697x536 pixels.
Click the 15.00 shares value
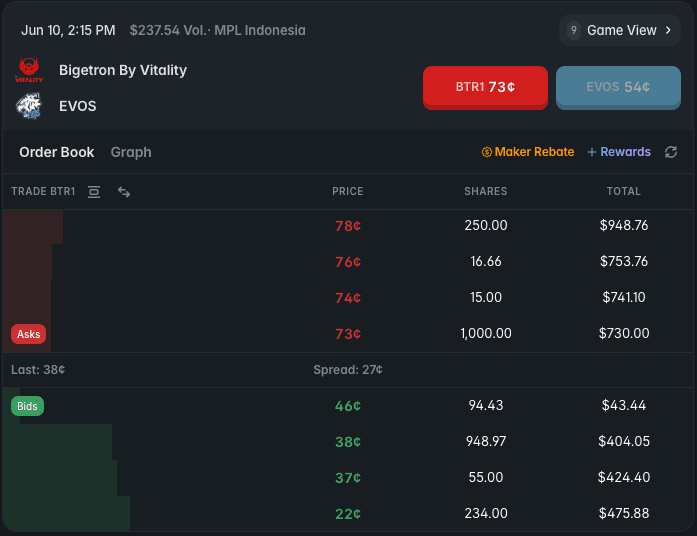(486, 297)
